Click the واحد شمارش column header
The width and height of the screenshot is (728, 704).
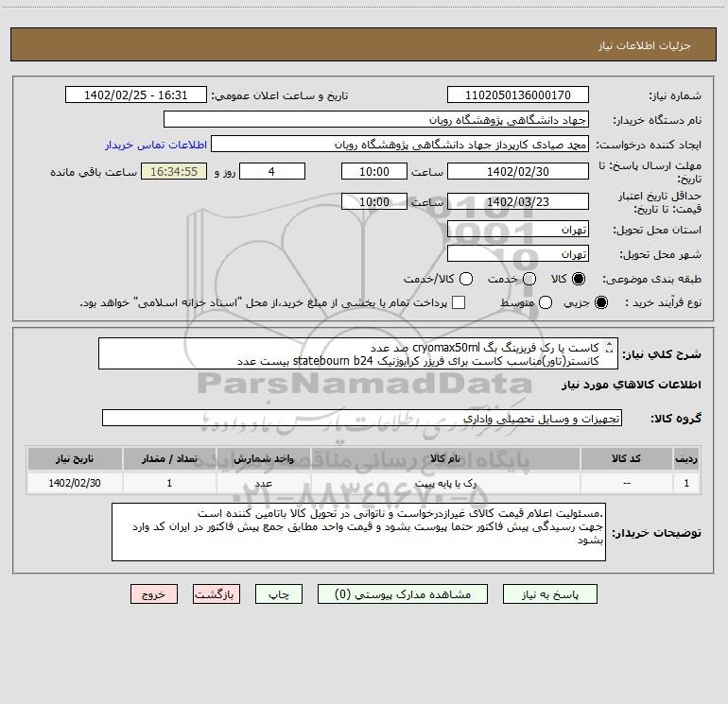coord(263,458)
